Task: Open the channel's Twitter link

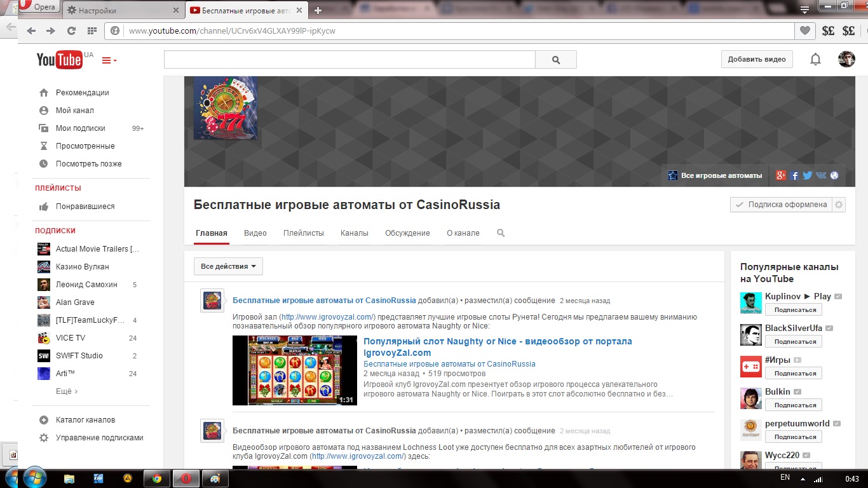Action: pyautogui.click(x=808, y=175)
